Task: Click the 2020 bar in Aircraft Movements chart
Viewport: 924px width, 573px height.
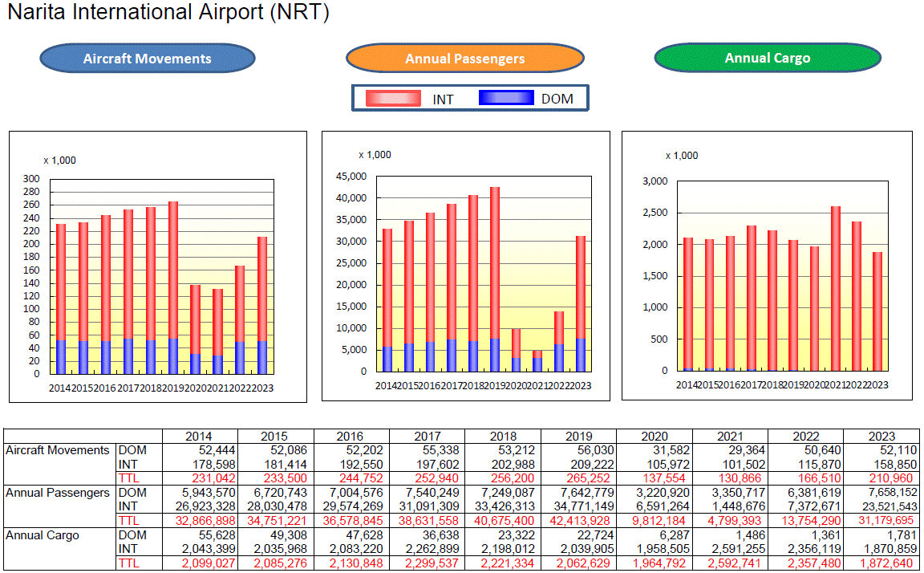Action: 195,330
